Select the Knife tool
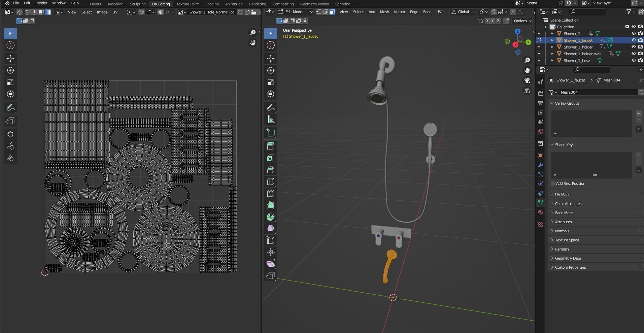This screenshot has width=644, height=333. [x=271, y=193]
